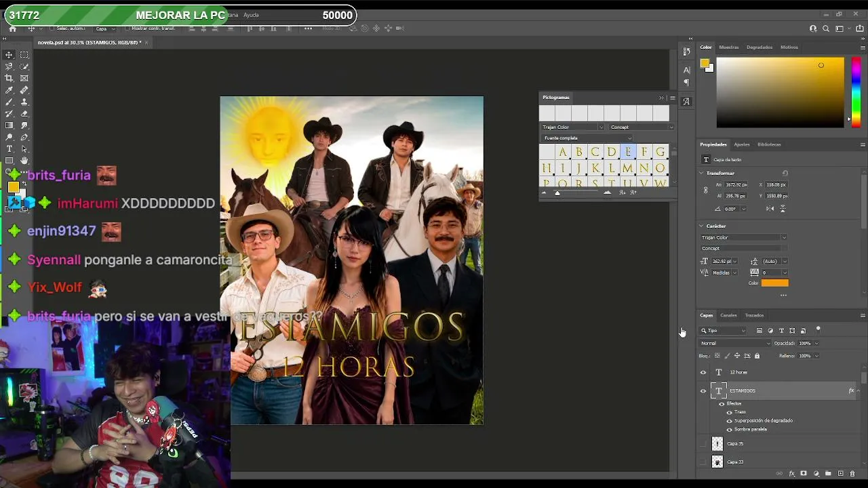Select the Healing Brush tool

point(24,90)
